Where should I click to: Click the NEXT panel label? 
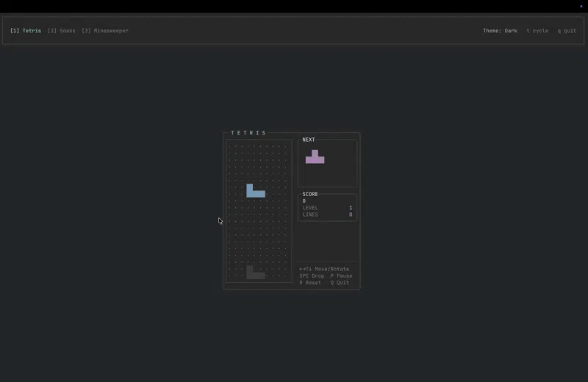click(x=309, y=140)
